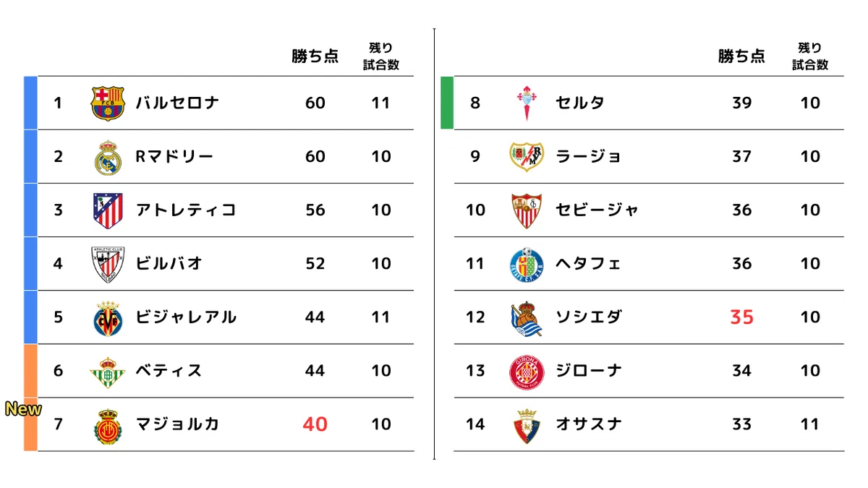Click the Real Sociedad badge
Screen dimensions: 868x488
[x=526, y=318]
